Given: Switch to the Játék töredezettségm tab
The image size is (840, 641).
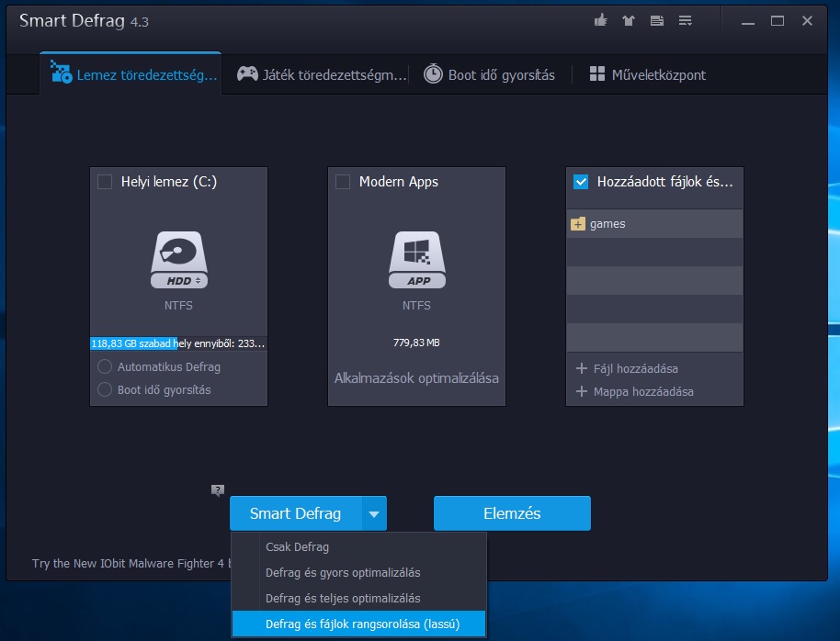Looking at the screenshot, I should (322, 74).
